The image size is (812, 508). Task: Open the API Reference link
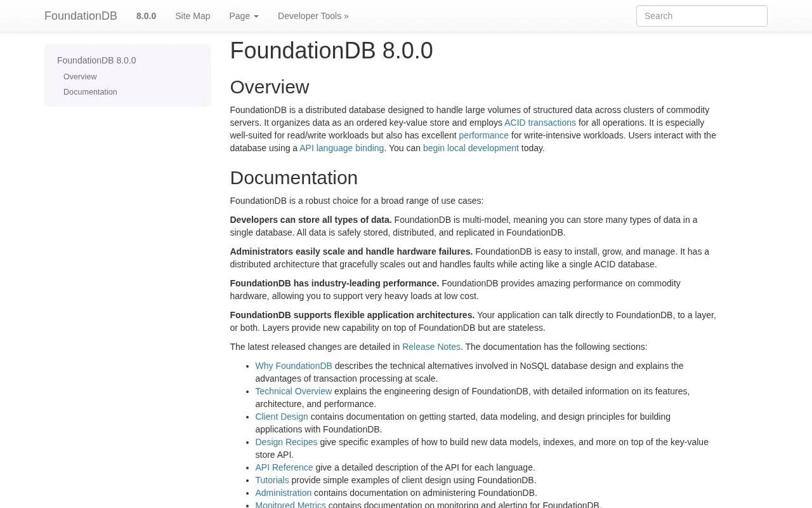pyautogui.click(x=284, y=467)
